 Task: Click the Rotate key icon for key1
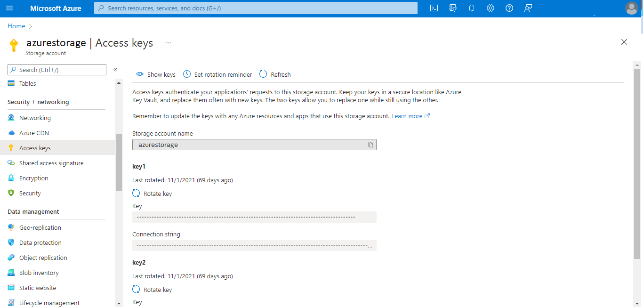136,194
